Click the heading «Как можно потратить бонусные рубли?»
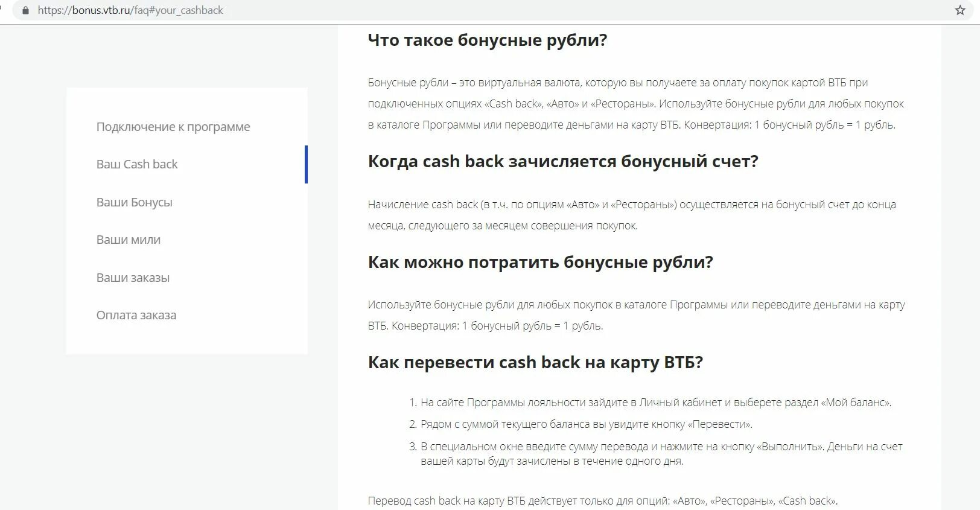980x510 pixels. 540,263
